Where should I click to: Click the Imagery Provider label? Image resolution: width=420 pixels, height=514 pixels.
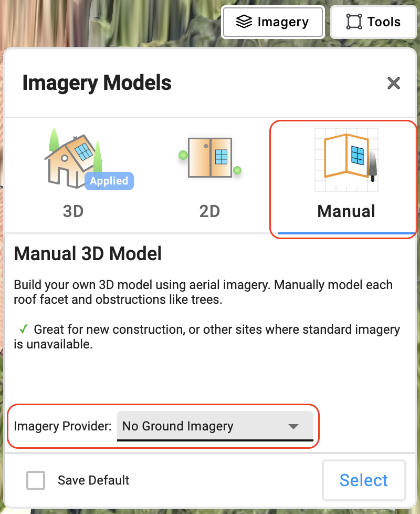[62, 426]
